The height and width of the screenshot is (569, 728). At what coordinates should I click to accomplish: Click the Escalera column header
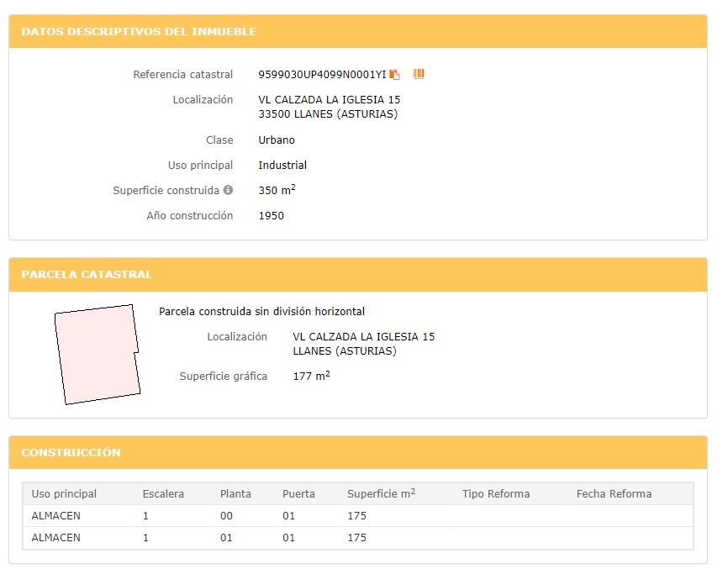click(x=163, y=494)
